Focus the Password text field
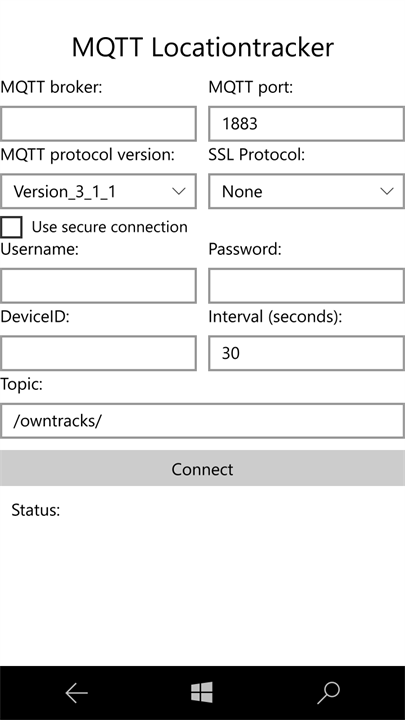The image size is (405, 720). tap(306, 286)
